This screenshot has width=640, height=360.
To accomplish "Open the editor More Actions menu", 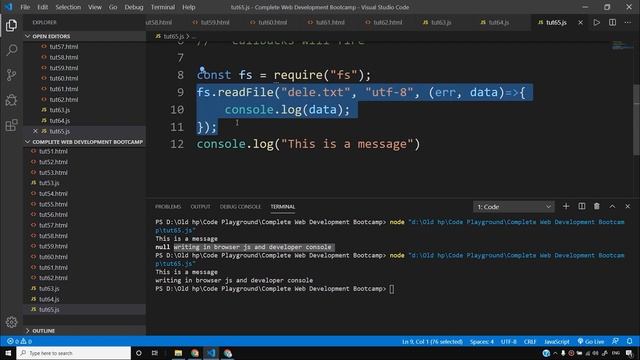I will [x=628, y=22].
